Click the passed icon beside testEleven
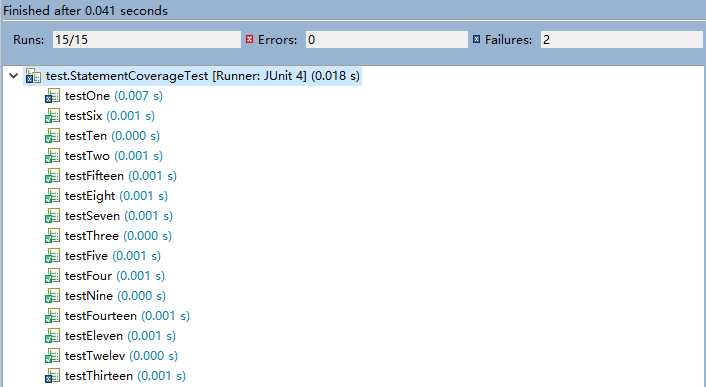The image size is (706, 387). click(x=52, y=336)
